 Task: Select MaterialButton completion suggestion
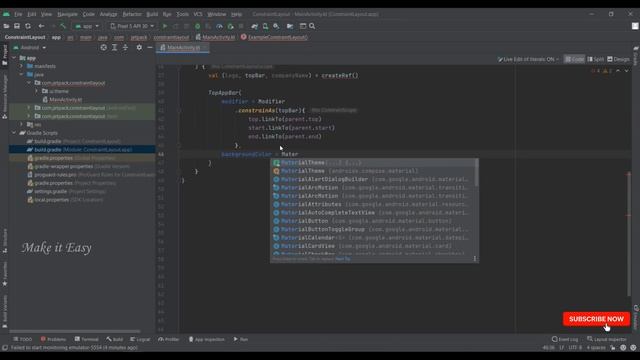pyautogui.click(x=373, y=221)
